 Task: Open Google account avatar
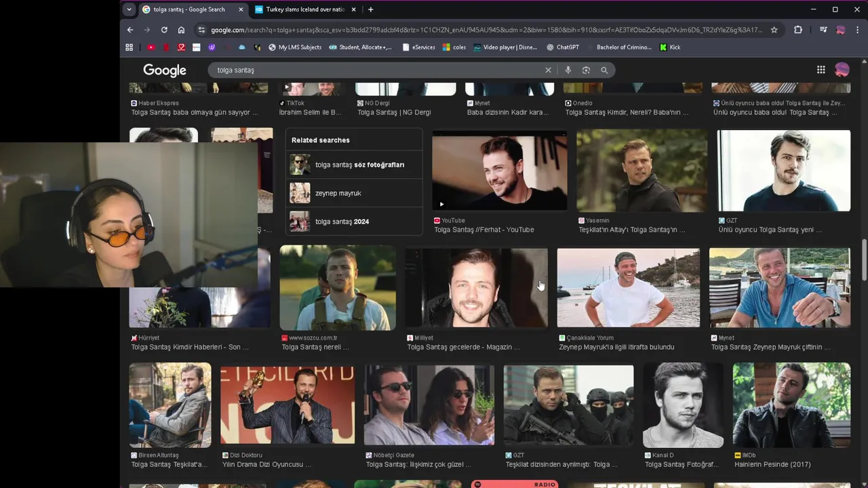(x=842, y=70)
